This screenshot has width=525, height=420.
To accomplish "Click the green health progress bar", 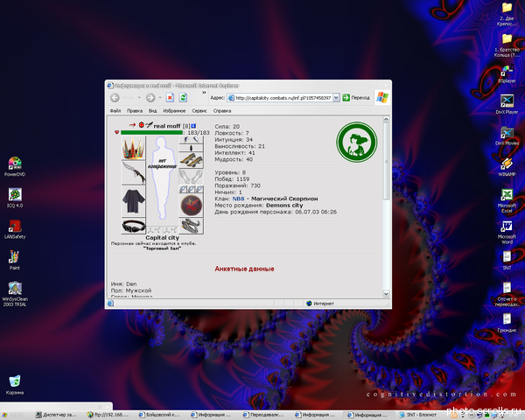I will [x=151, y=133].
